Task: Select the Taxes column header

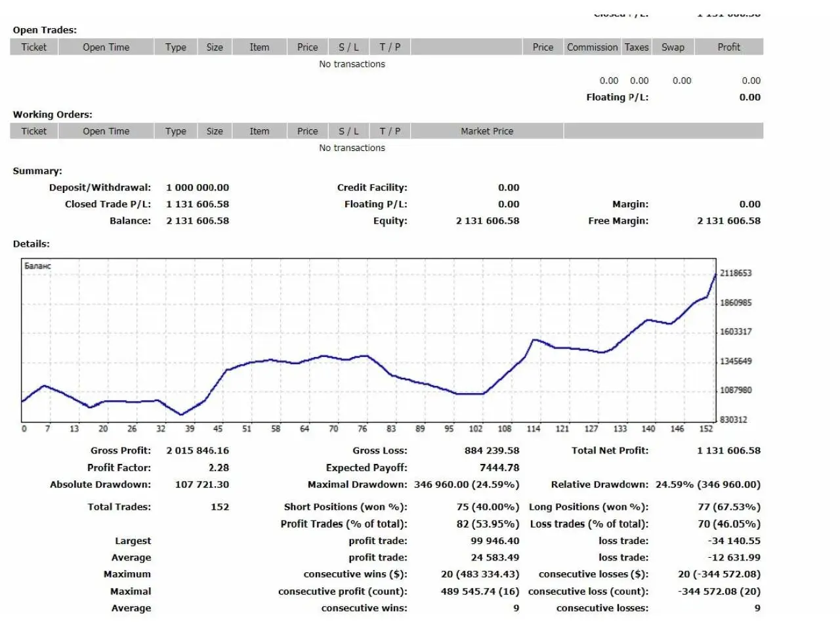Action: point(636,47)
